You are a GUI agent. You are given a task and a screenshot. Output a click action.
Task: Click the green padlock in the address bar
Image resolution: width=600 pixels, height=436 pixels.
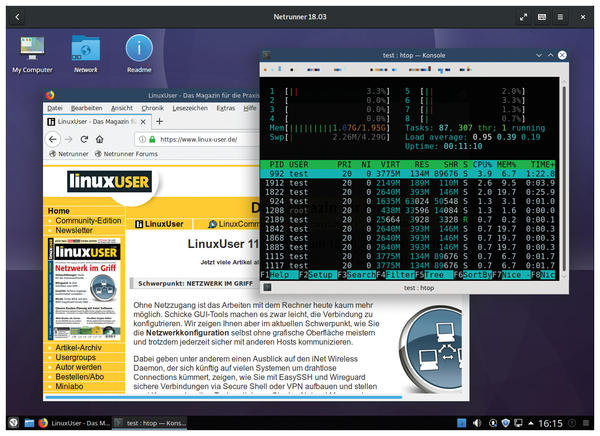152,139
